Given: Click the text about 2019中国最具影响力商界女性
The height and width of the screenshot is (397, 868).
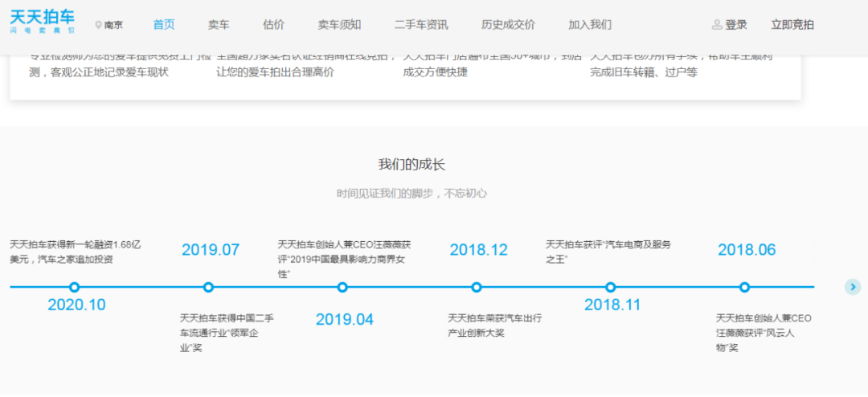Looking at the screenshot, I should (344, 259).
